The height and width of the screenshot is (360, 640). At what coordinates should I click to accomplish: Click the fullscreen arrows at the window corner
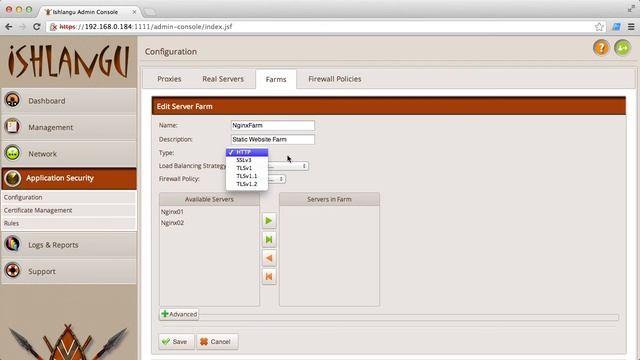pos(631,8)
